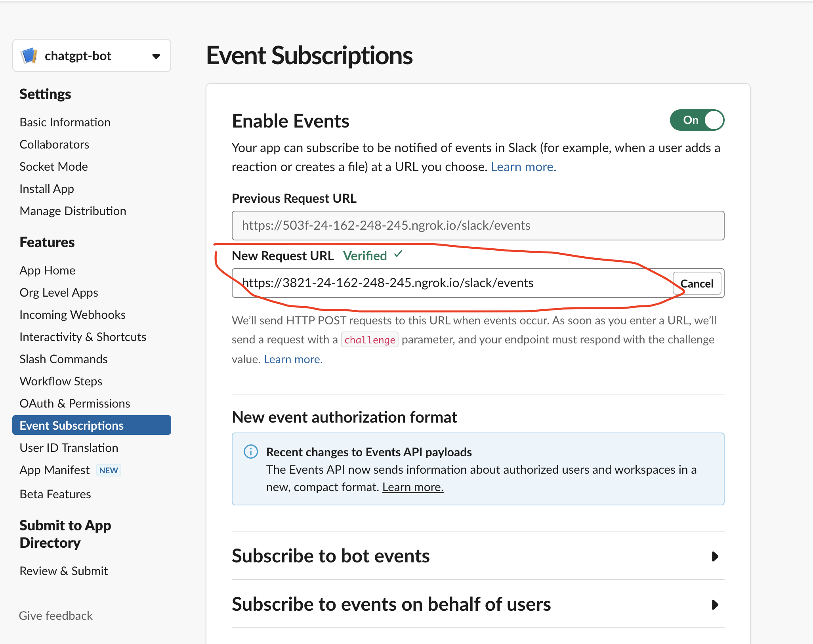Open Workflow Steps page
Viewport: 813px width, 644px height.
(61, 381)
